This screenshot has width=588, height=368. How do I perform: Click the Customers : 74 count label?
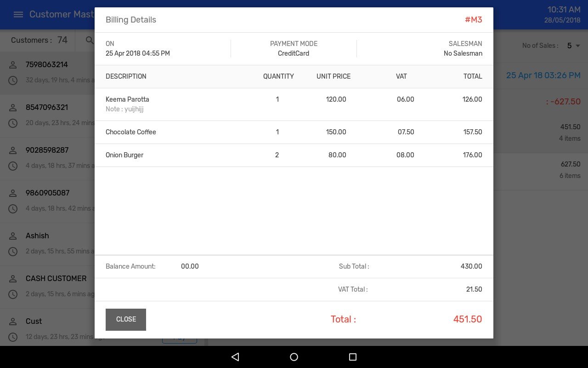coord(40,40)
